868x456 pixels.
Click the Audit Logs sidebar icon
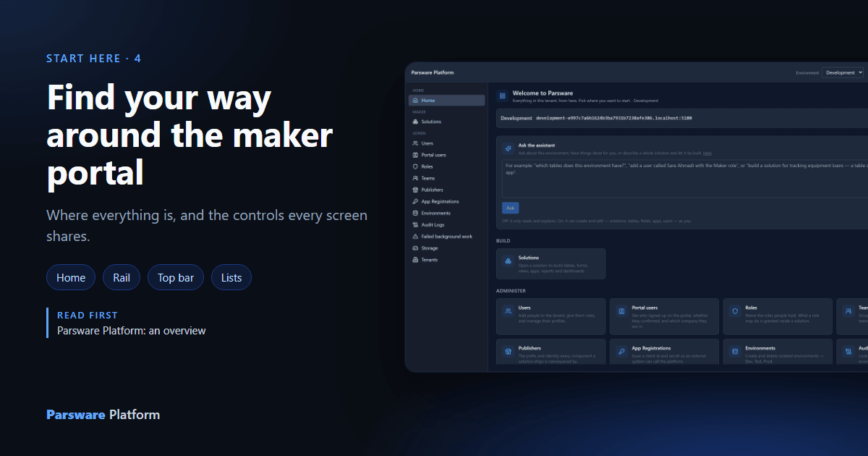tap(415, 224)
